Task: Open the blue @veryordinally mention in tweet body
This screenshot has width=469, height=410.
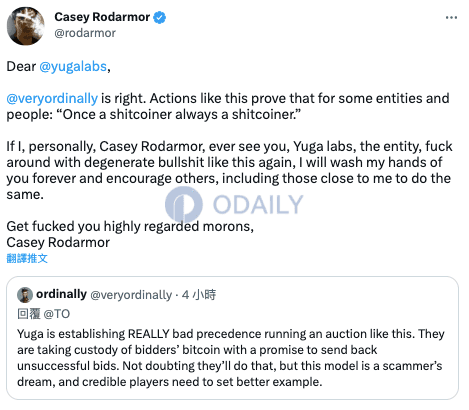Action: coord(52,99)
